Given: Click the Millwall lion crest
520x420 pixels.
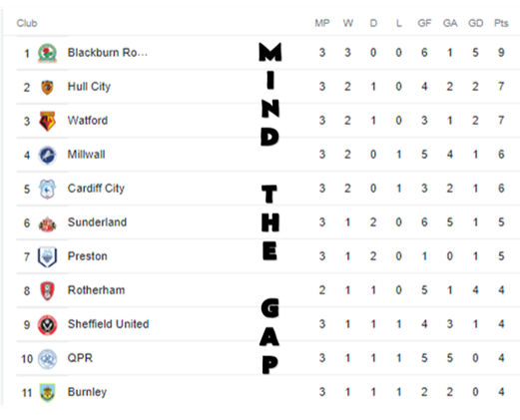Looking at the screenshot, I should point(47,155).
